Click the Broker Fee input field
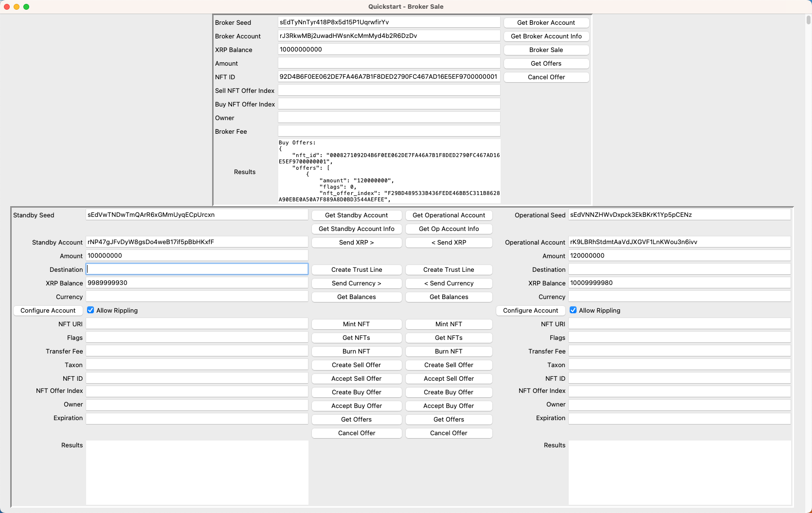 [x=389, y=131]
